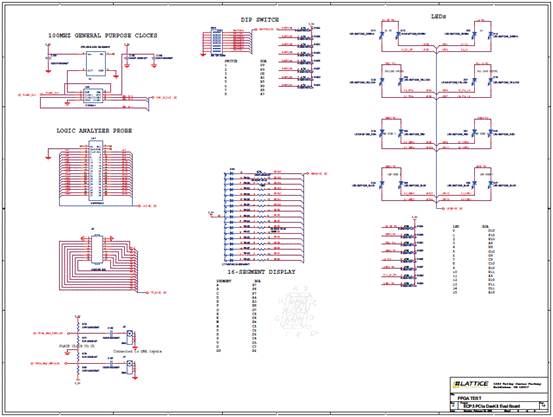
Task: Click the 'Connected to SMA inputs' note
Action: (x=137, y=351)
